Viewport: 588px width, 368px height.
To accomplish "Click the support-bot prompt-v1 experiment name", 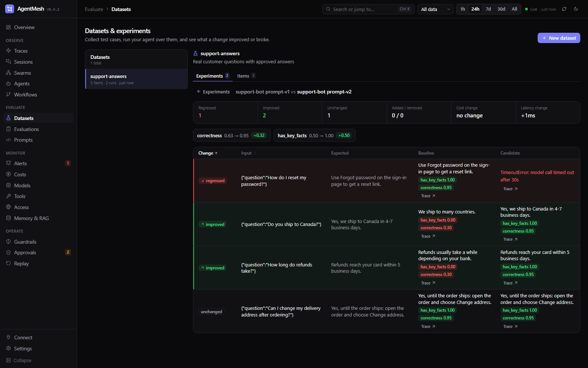I will pyautogui.click(x=263, y=92).
